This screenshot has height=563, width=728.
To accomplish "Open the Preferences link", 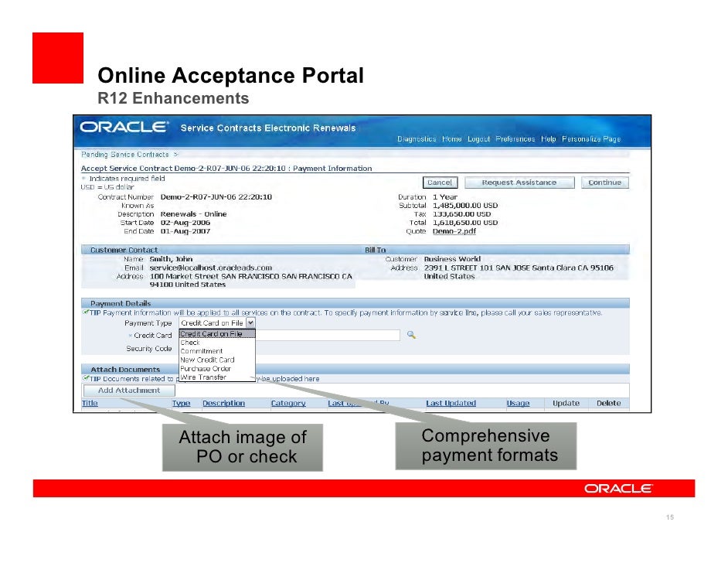I will tap(515, 139).
